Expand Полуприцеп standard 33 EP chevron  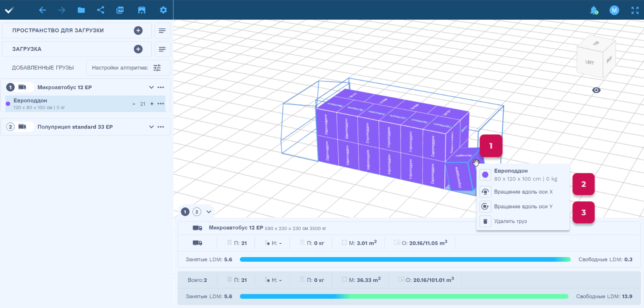coord(151,127)
